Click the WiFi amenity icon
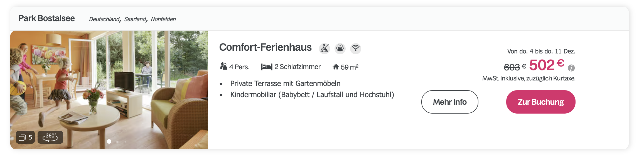 (355, 48)
